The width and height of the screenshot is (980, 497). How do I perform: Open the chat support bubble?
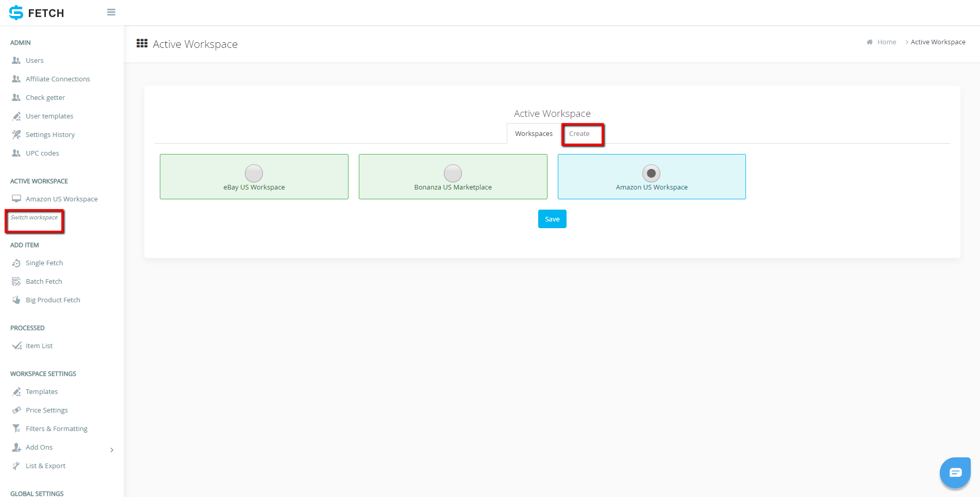(x=955, y=472)
